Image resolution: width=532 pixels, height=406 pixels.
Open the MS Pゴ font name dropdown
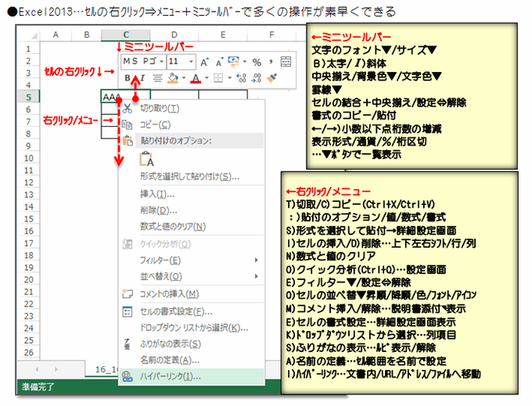tap(162, 62)
